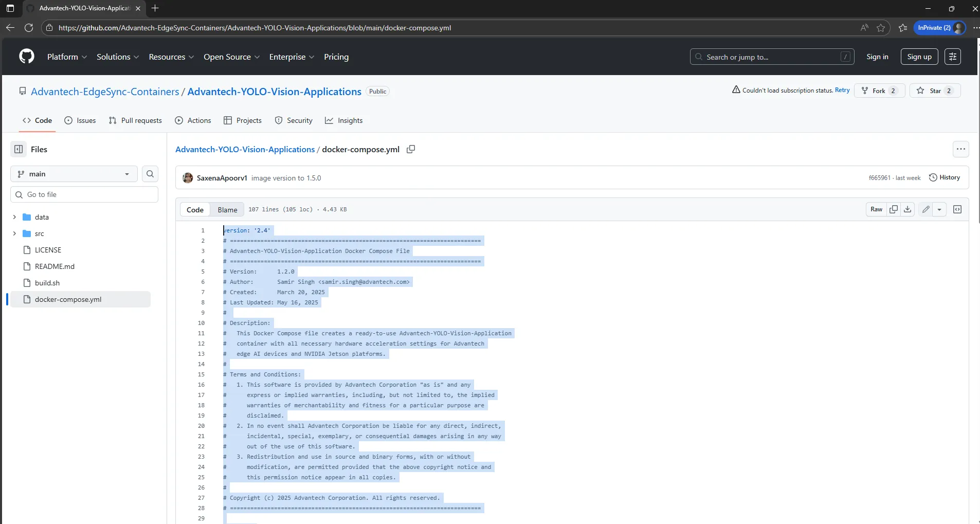Viewport: 980px width, 524px height.
Task: Open the file more-options ellipsis menu
Action: point(960,149)
